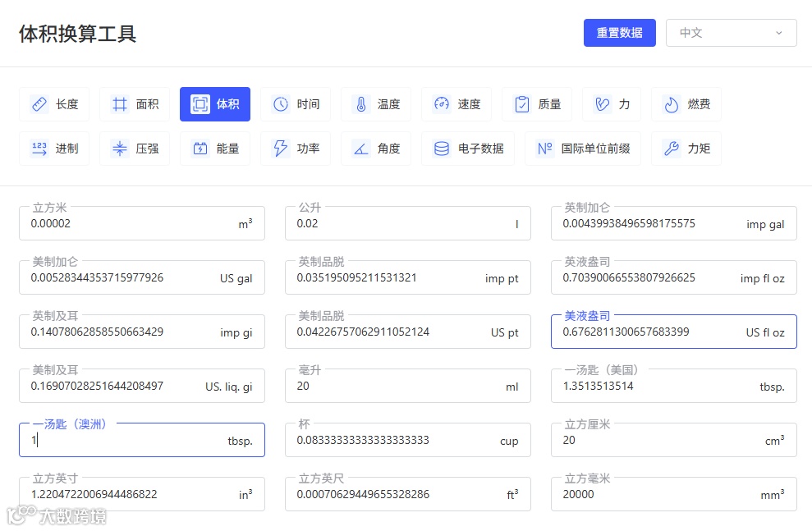The height and width of the screenshot is (531, 812).
Task: Select the 立方英寸 value field
Action: [x=142, y=494]
